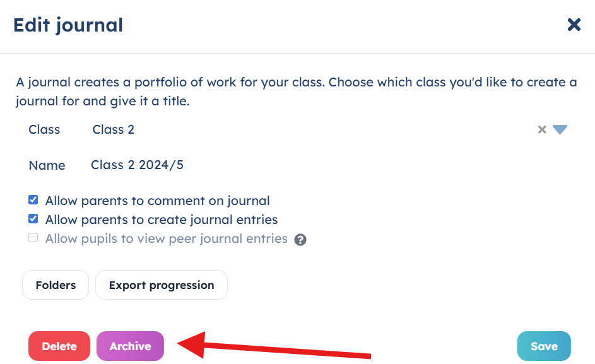The height and width of the screenshot is (364, 595).
Task: Click Export progression
Action: pyautogui.click(x=162, y=285)
